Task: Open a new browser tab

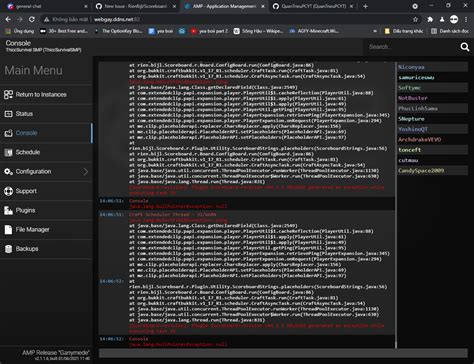Action: [x=365, y=6]
